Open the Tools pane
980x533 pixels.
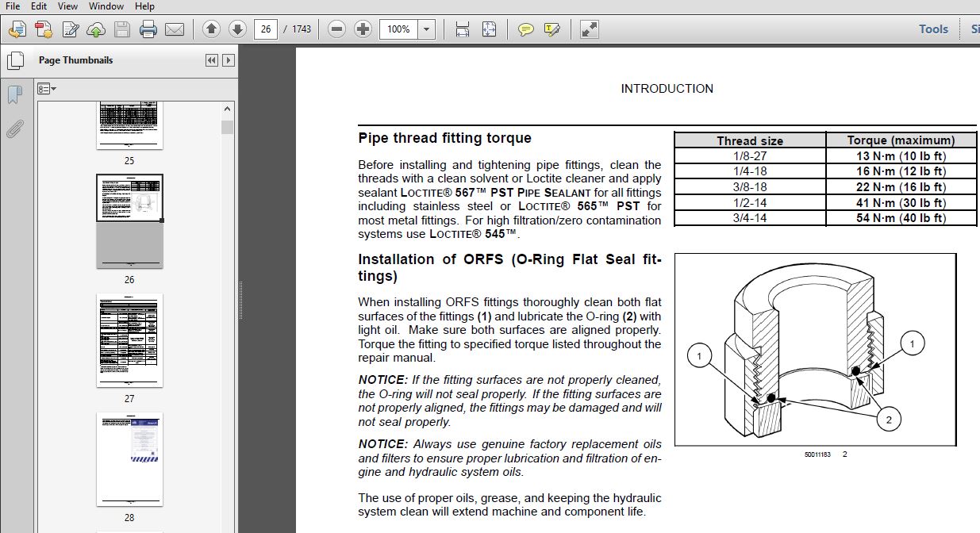[x=933, y=29]
